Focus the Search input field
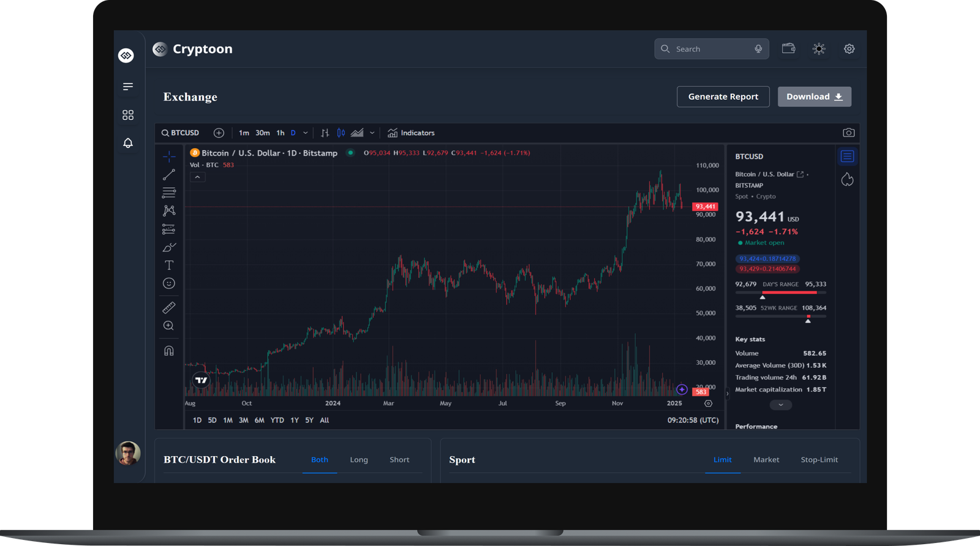This screenshot has height=546, width=980. coord(711,49)
